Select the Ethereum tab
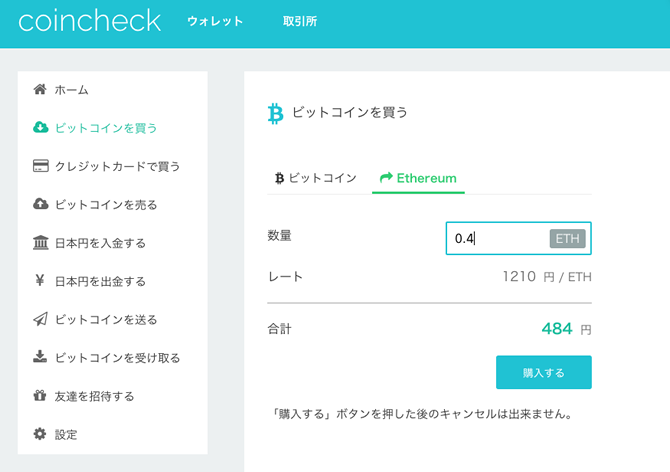The width and height of the screenshot is (670, 472). [x=418, y=178]
